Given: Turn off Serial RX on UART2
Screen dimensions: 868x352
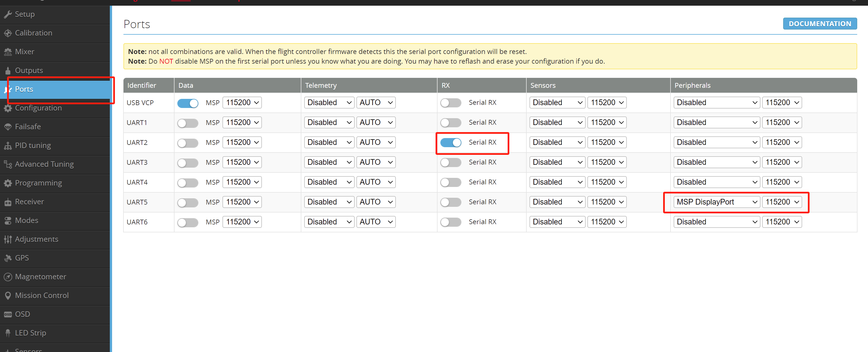Looking at the screenshot, I should click(451, 142).
